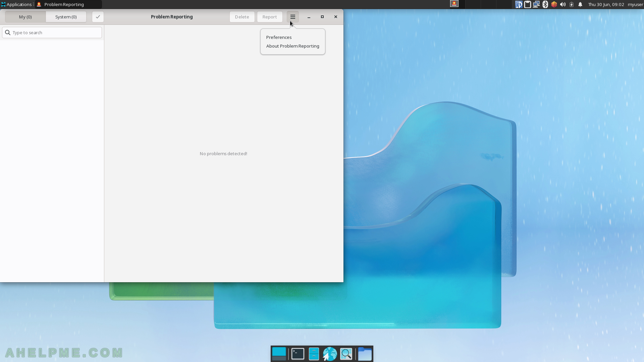Choose Preferences from the popup menu
Image resolution: width=644 pixels, height=362 pixels.
(279, 37)
